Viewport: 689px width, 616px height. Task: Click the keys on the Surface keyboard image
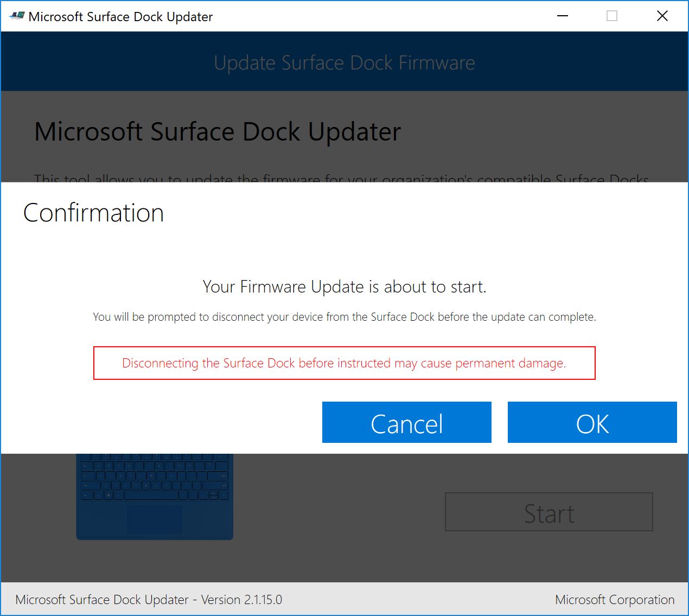155,478
